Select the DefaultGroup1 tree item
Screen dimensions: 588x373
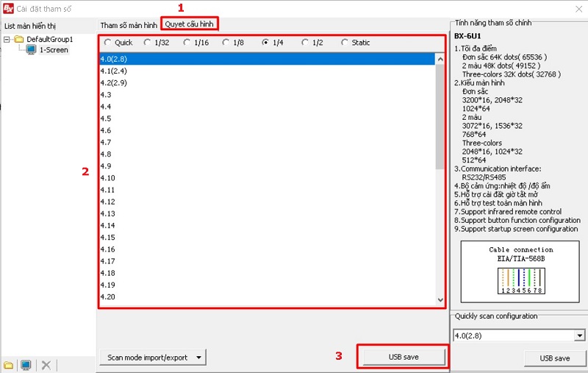pos(49,39)
